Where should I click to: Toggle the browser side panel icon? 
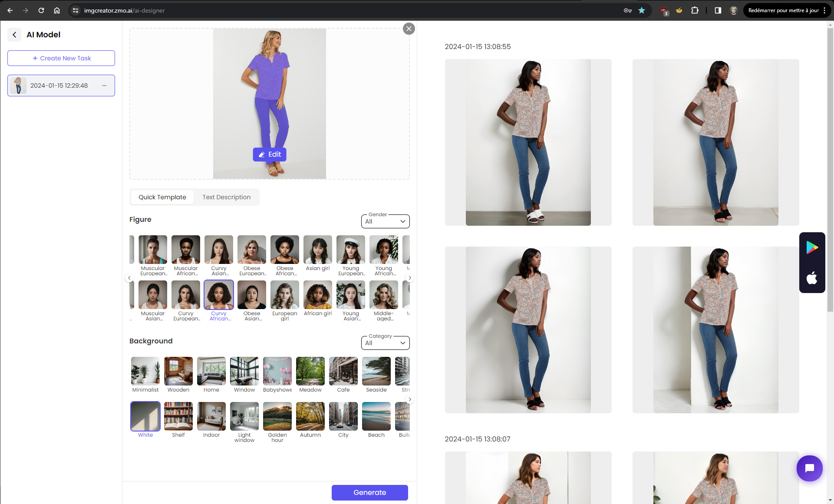718,10
